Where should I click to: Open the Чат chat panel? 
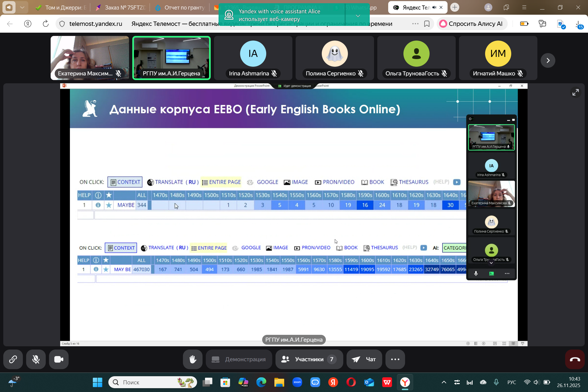click(364, 359)
